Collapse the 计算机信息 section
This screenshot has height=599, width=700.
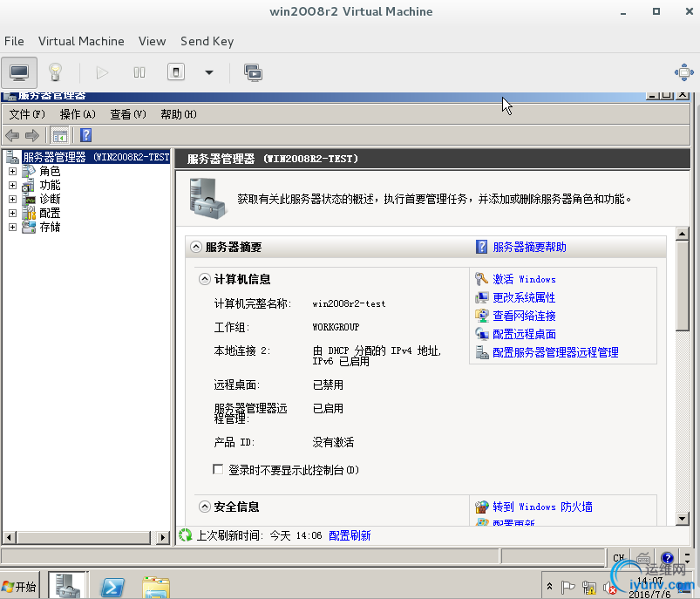pos(205,279)
